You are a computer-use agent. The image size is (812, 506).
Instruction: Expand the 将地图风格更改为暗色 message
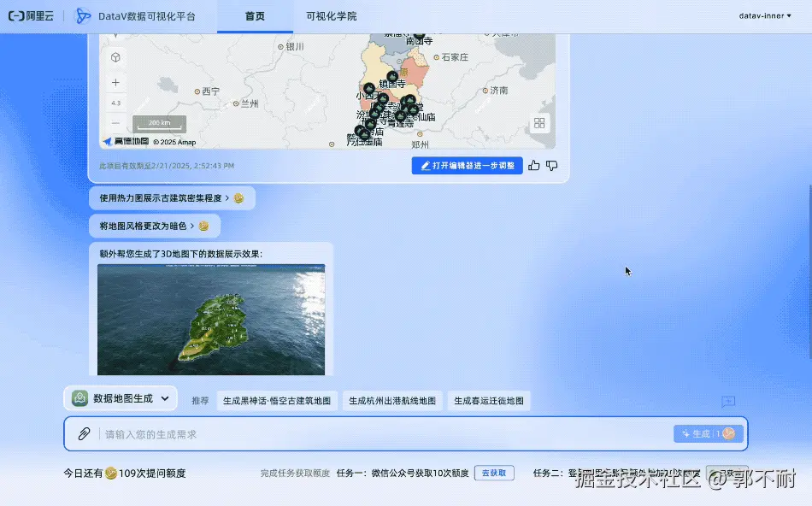click(155, 227)
